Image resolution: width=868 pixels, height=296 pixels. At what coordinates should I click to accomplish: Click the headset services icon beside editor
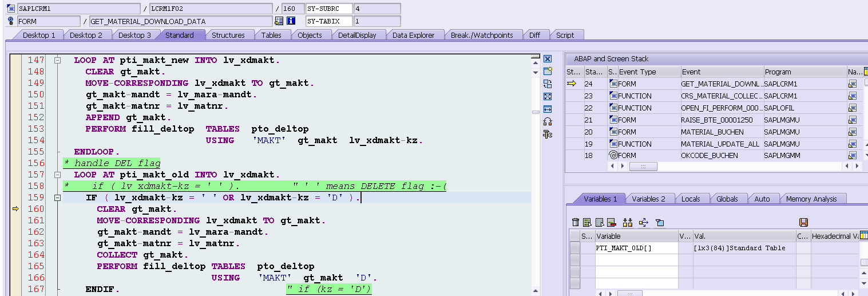[547, 121]
